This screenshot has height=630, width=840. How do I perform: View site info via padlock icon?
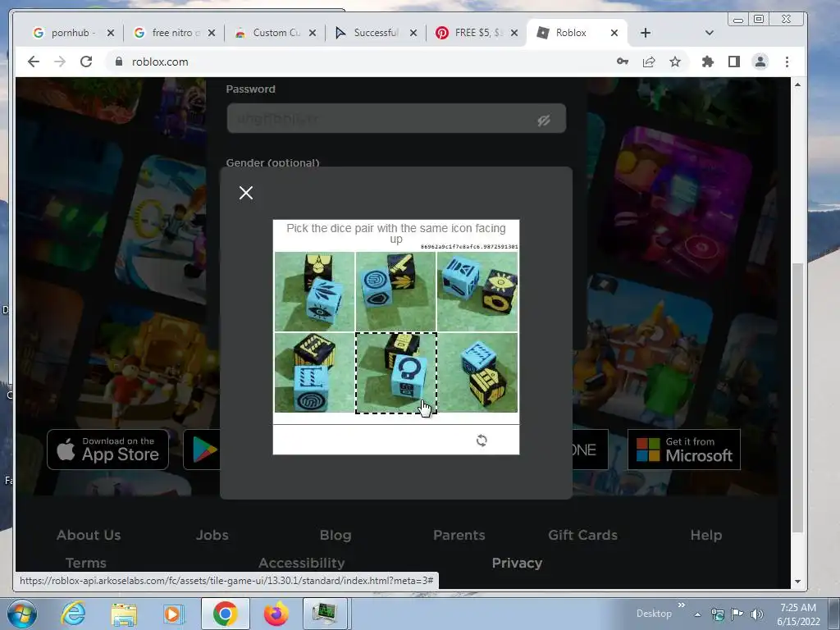coord(119,62)
